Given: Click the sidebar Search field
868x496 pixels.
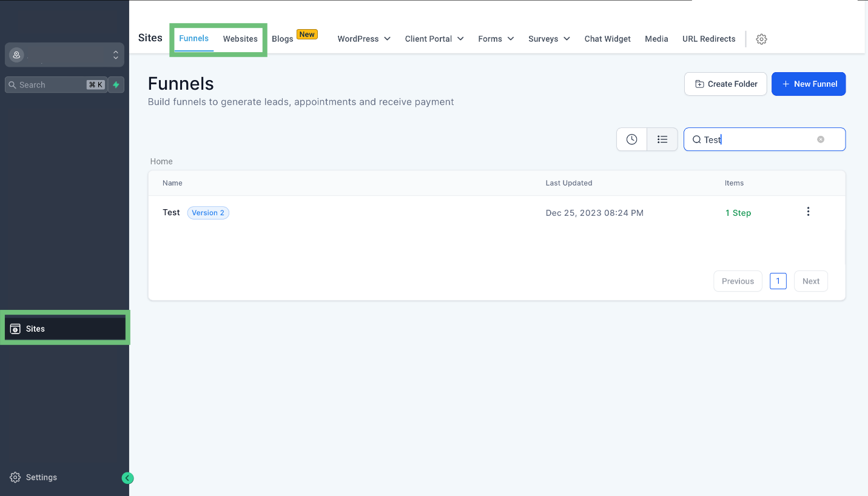Looking at the screenshot, I should pos(56,85).
